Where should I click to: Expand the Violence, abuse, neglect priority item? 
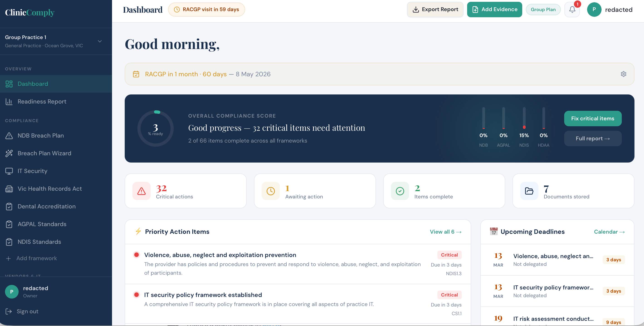[220, 255]
